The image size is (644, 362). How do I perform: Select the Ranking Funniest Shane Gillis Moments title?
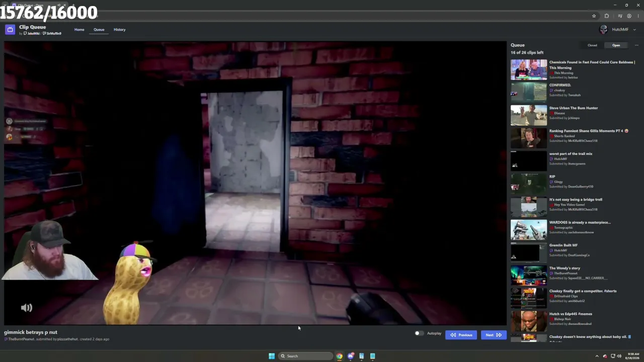(589, 131)
